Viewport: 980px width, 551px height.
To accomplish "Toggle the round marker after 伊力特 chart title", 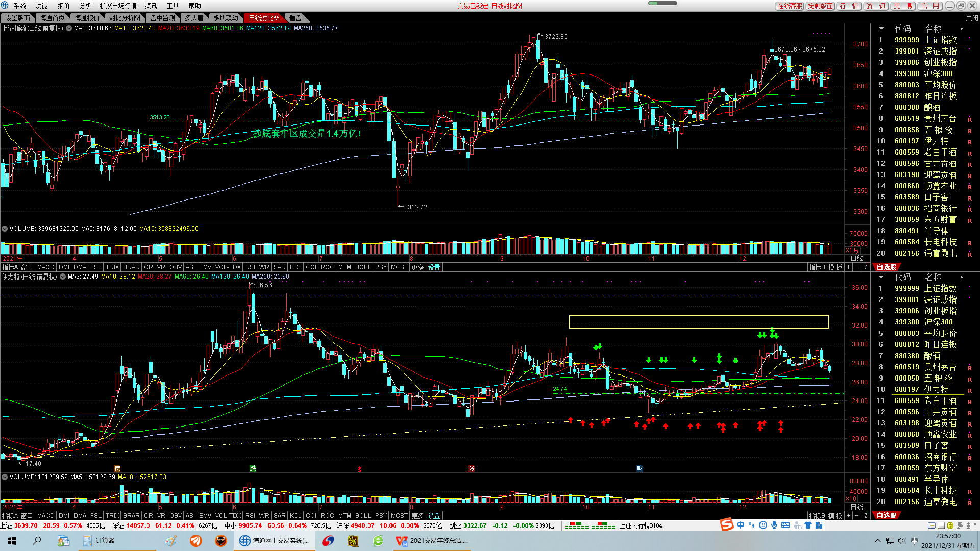I will [62, 277].
